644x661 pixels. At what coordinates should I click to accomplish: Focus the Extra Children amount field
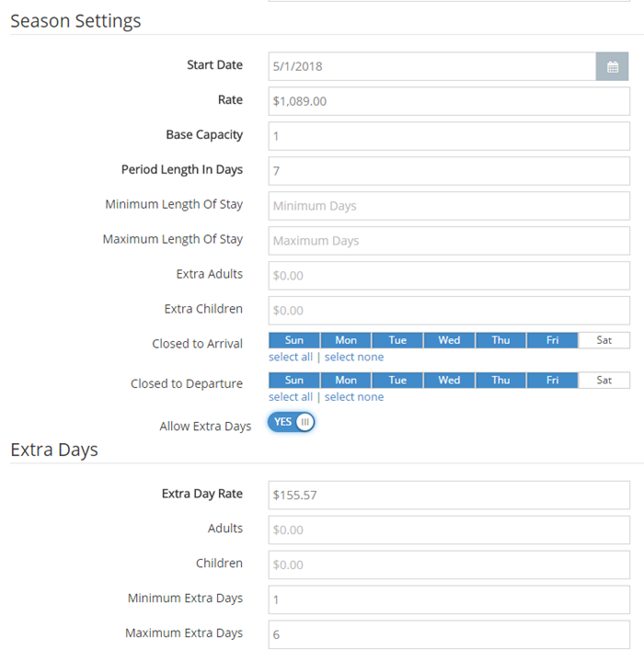pyautogui.click(x=449, y=311)
